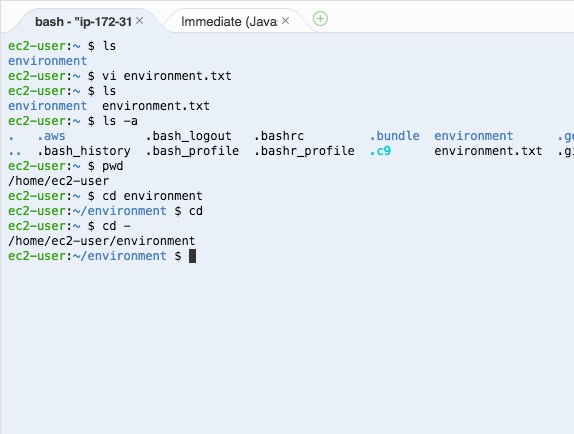Click the '.aws' directory name
The width and height of the screenshot is (574, 434).
(x=51, y=136)
